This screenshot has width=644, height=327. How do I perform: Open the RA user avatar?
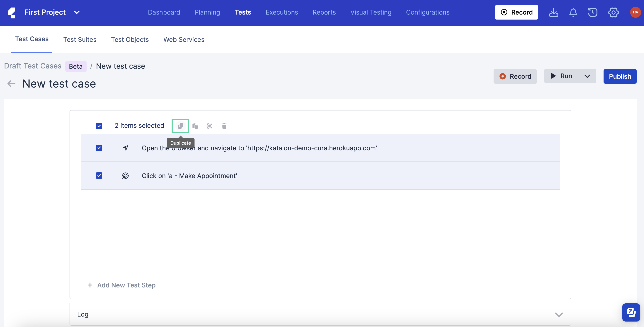[635, 12]
